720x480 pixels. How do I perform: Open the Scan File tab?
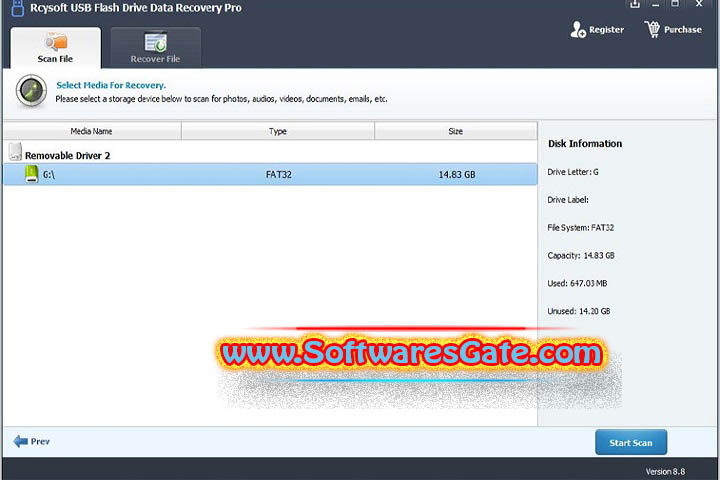point(56,48)
